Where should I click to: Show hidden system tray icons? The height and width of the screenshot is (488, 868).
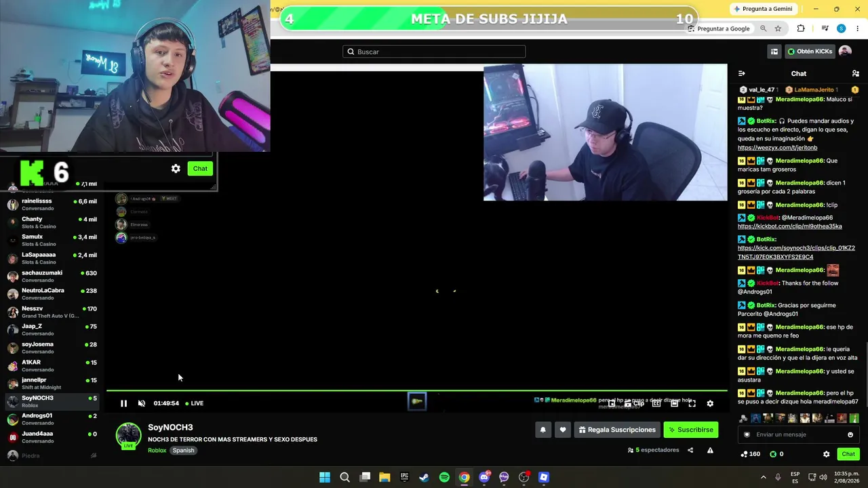[x=763, y=477]
